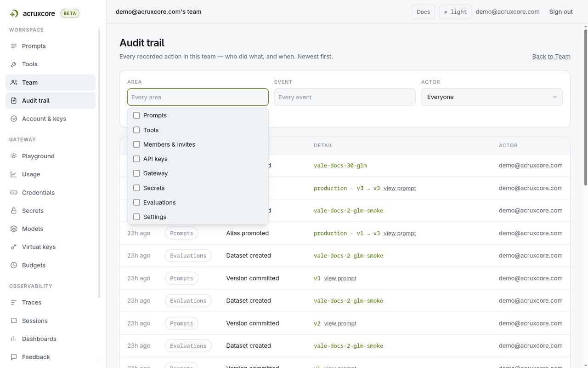Click the main page vertical scrollbar

pos(585,108)
